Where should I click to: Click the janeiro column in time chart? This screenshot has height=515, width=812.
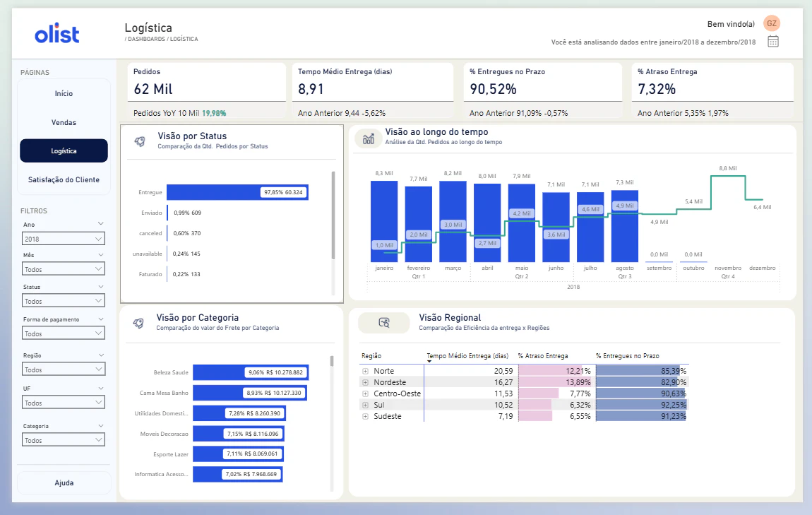(x=384, y=221)
